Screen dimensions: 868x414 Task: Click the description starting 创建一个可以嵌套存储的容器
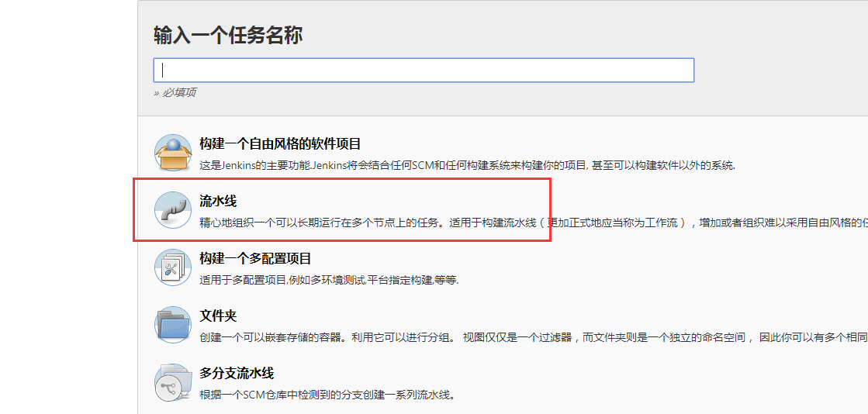pyautogui.click(x=534, y=337)
